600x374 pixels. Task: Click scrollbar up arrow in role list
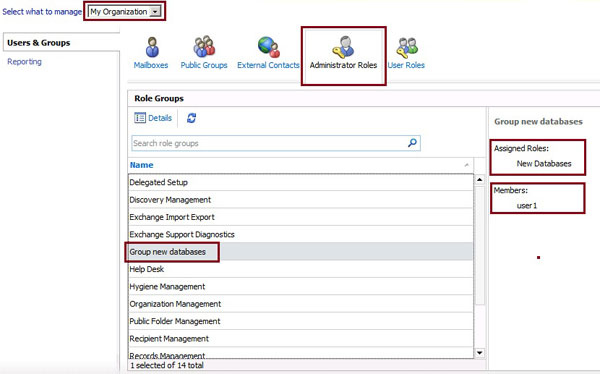click(x=479, y=180)
